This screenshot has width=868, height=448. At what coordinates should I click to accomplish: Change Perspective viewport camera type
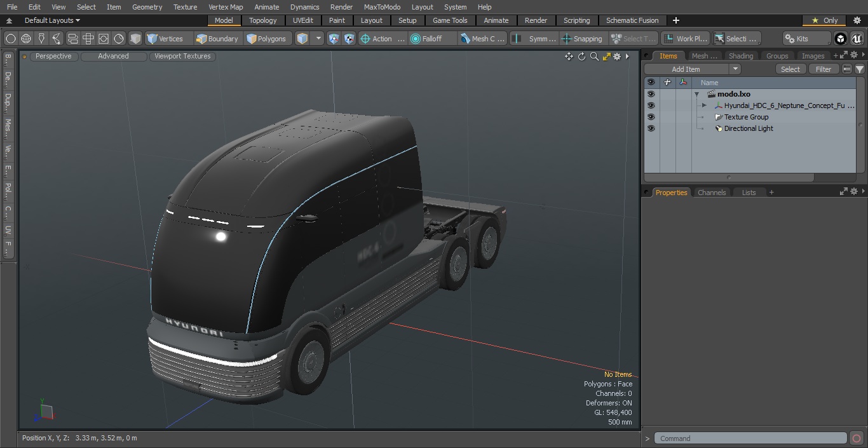tap(53, 56)
